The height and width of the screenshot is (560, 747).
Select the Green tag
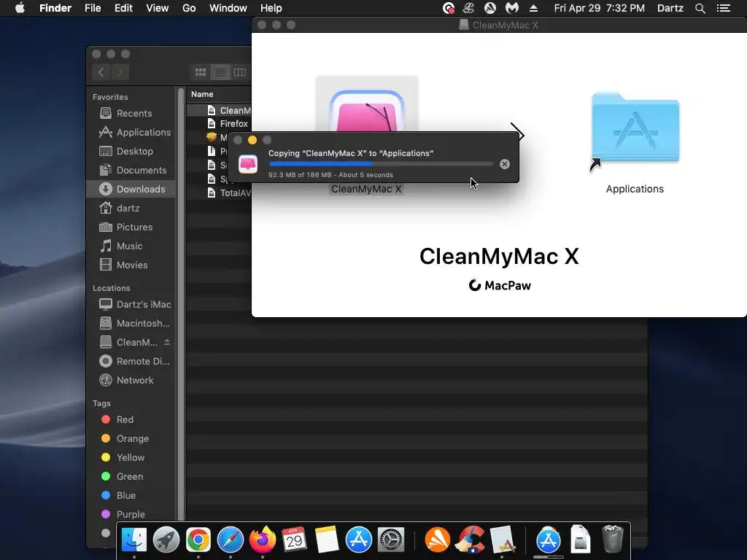[131, 477]
